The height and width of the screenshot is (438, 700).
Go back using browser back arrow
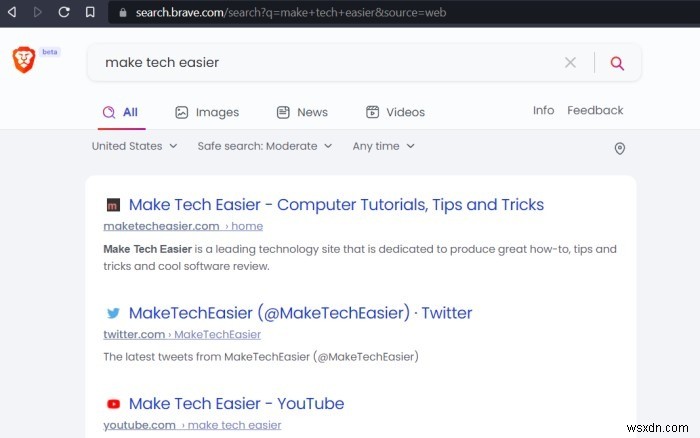tap(12, 13)
